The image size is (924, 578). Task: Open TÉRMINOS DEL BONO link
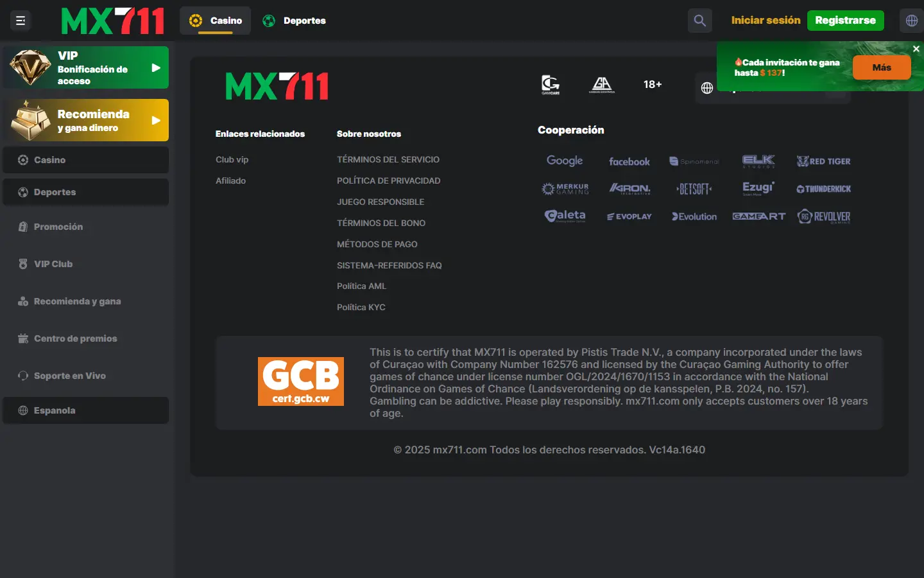pos(381,223)
